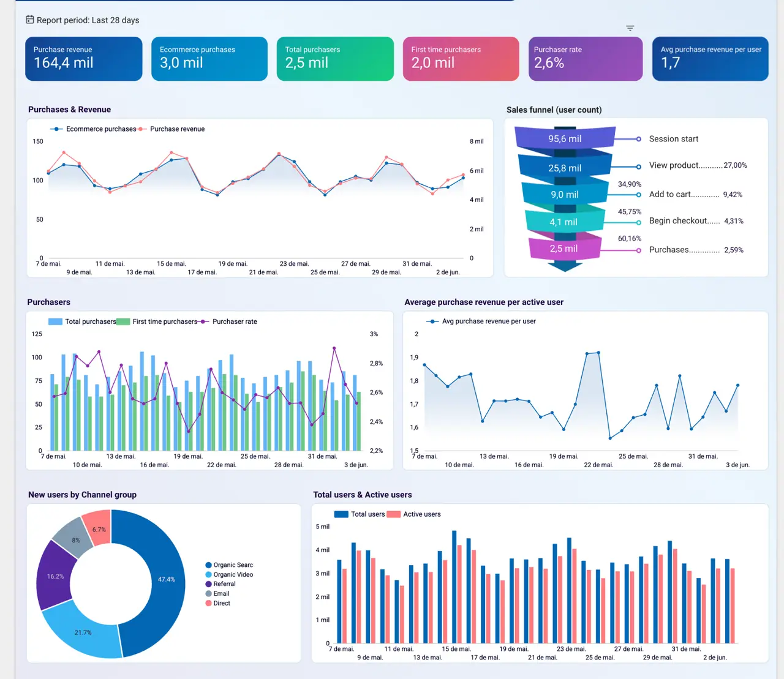Click the 47.4% donut segment
Image resolution: width=784 pixels, height=679 pixels.
(167, 579)
